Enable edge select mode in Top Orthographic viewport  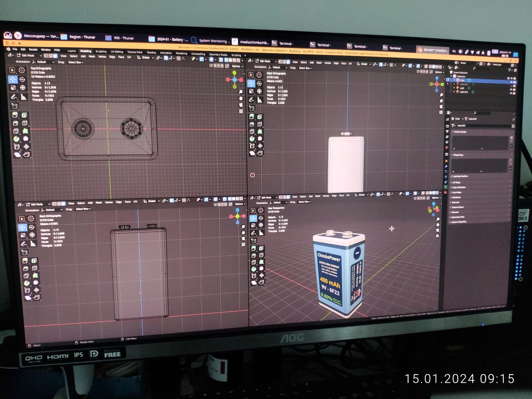tap(51, 56)
